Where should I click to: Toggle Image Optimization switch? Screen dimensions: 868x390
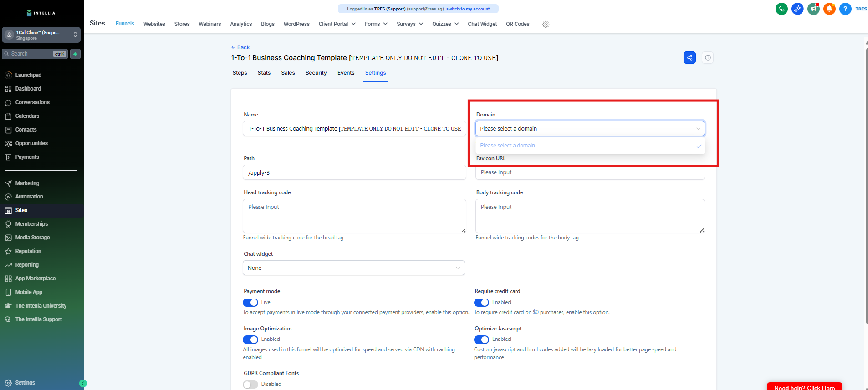point(250,339)
